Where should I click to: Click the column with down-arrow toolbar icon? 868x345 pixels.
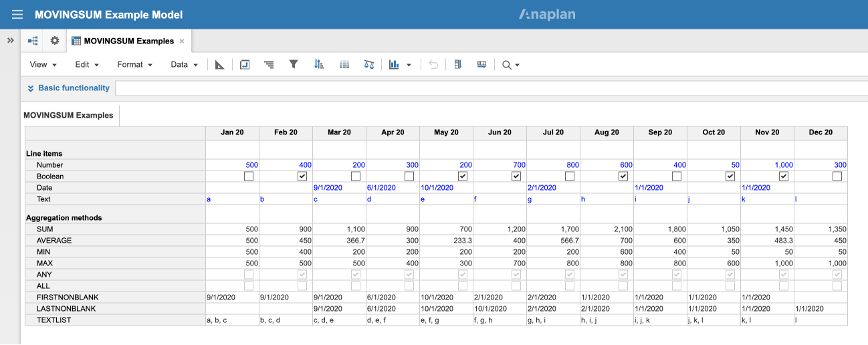click(x=458, y=65)
